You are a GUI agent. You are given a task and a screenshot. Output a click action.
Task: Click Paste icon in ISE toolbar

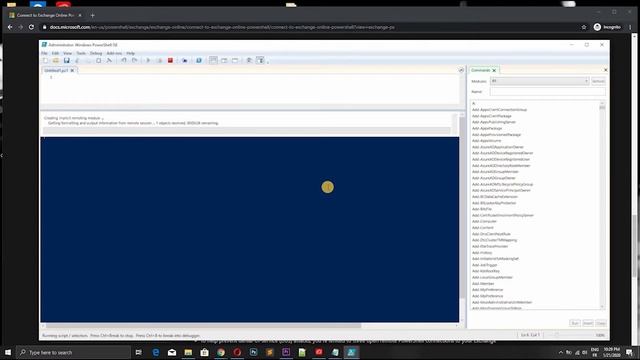pos(98,60)
